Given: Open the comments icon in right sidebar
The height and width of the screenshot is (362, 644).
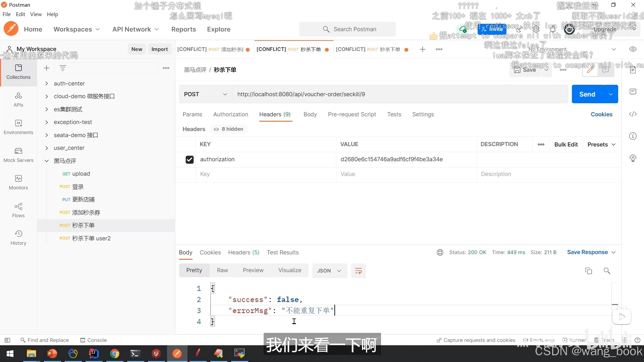Looking at the screenshot, I should [x=633, y=92].
